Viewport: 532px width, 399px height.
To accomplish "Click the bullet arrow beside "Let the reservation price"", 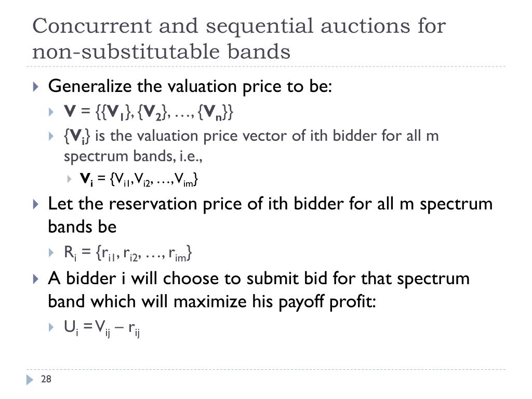I will (x=35, y=204).
